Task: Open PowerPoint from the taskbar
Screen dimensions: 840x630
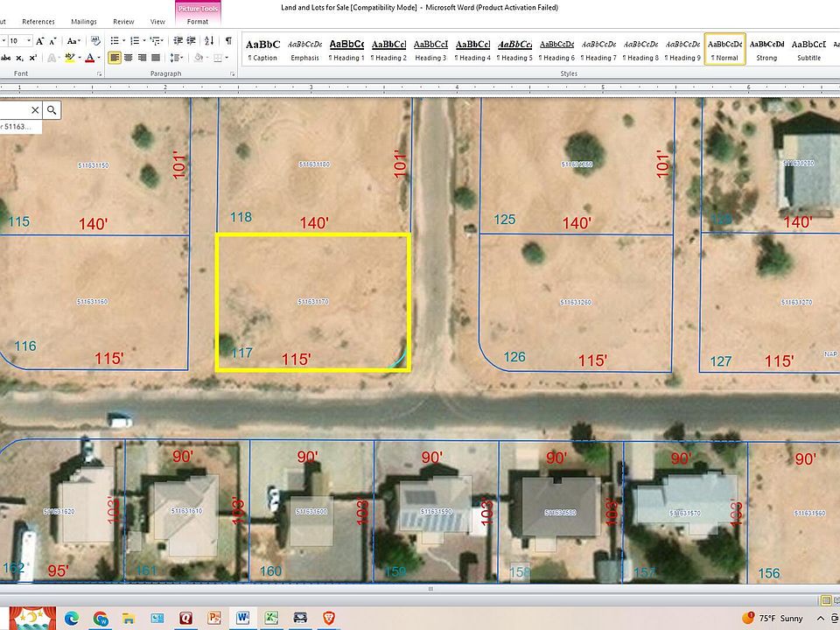Action: (x=214, y=619)
